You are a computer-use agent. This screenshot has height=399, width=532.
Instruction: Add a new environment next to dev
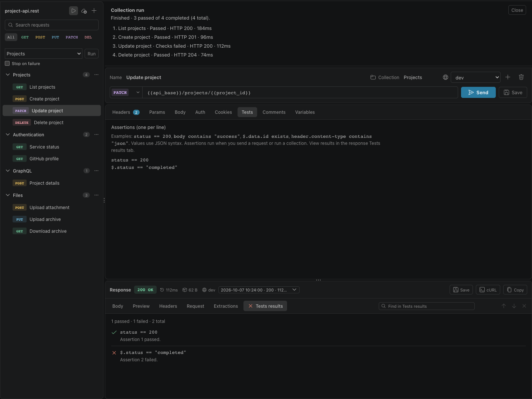[x=508, y=77]
